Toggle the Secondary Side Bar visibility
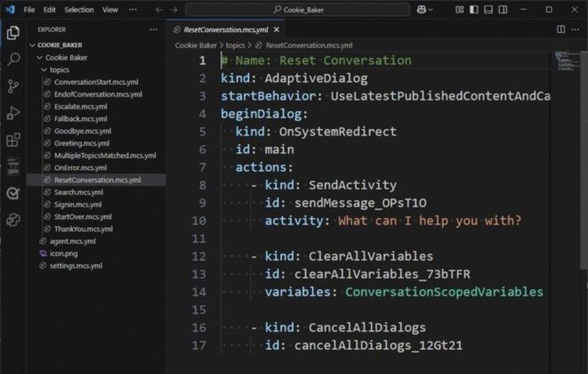 503,10
